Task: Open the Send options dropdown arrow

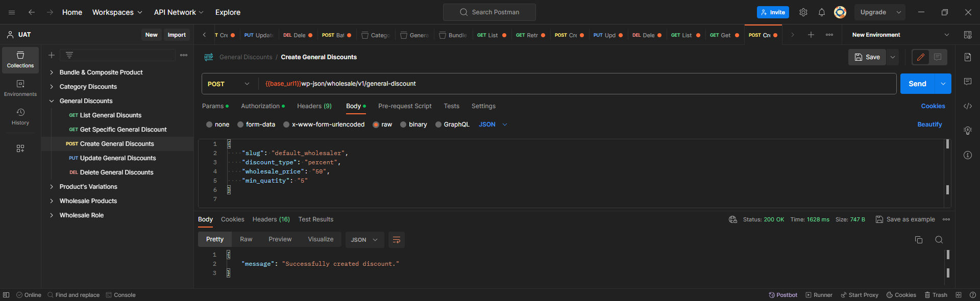Action: (943, 84)
